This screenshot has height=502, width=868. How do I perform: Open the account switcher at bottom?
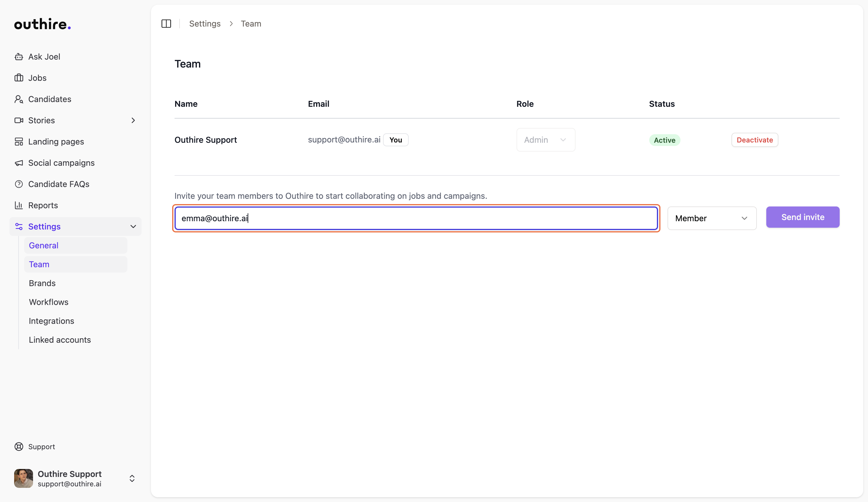[131, 478]
